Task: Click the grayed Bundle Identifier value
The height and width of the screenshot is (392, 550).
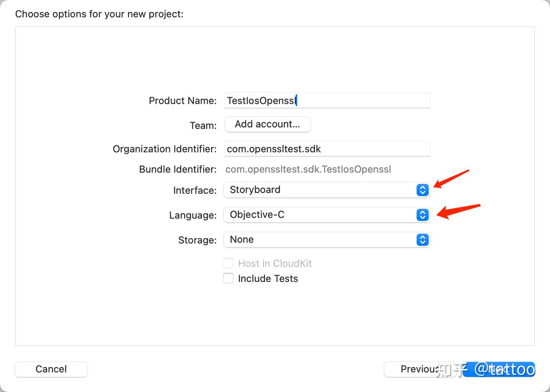Action: (x=308, y=169)
